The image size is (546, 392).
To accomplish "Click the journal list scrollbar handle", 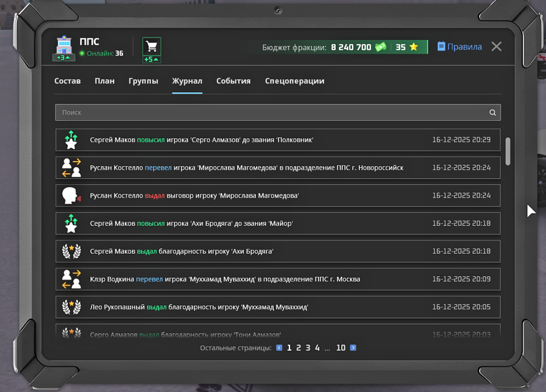I will tap(508, 151).
